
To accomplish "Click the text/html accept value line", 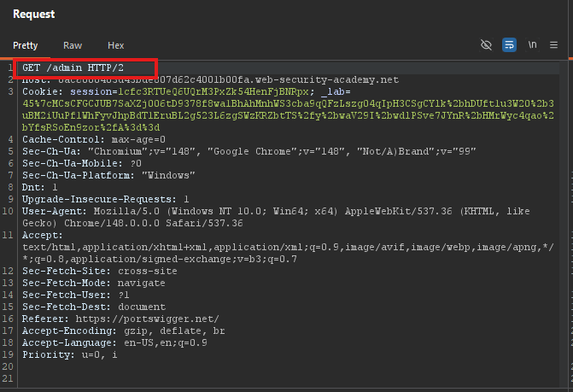I will click(x=288, y=248).
